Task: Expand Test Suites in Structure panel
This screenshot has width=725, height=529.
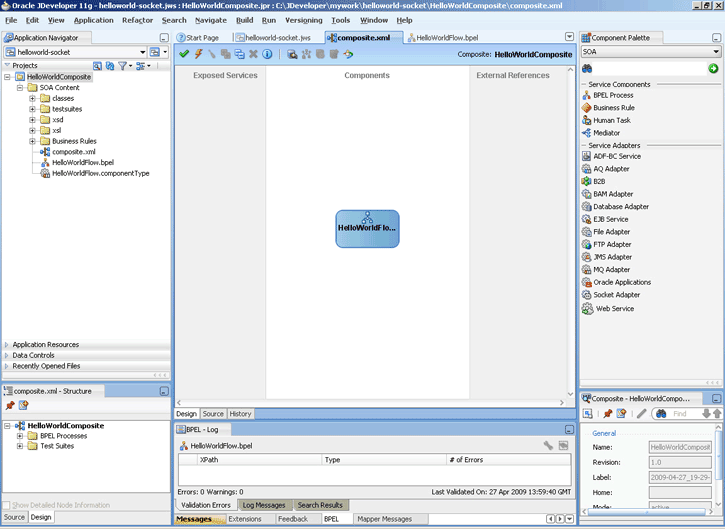Action: 20,446
